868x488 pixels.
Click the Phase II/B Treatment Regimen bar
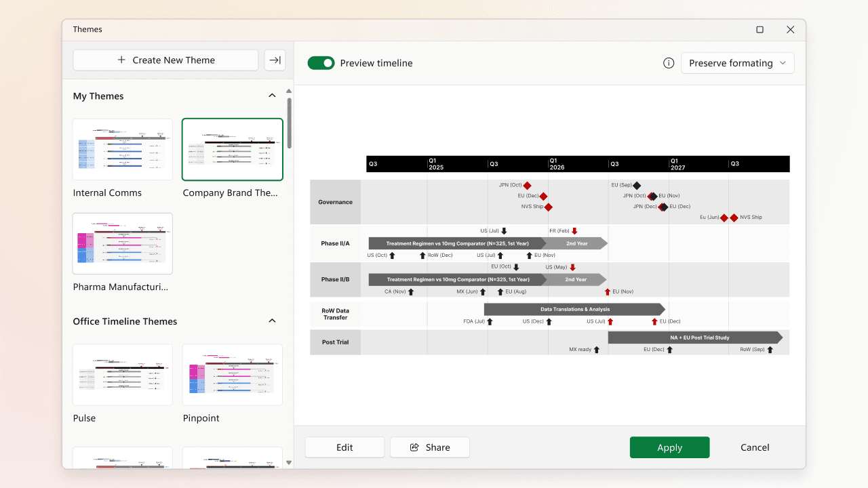point(458,279)
